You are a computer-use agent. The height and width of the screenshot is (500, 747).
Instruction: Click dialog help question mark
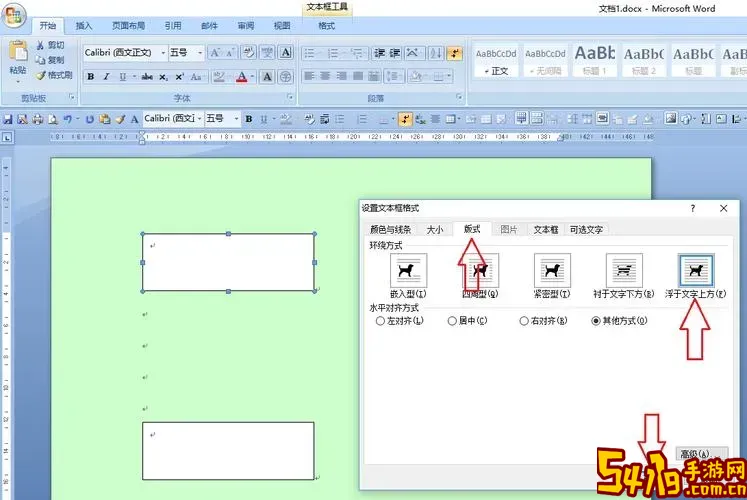click(693, 209)
